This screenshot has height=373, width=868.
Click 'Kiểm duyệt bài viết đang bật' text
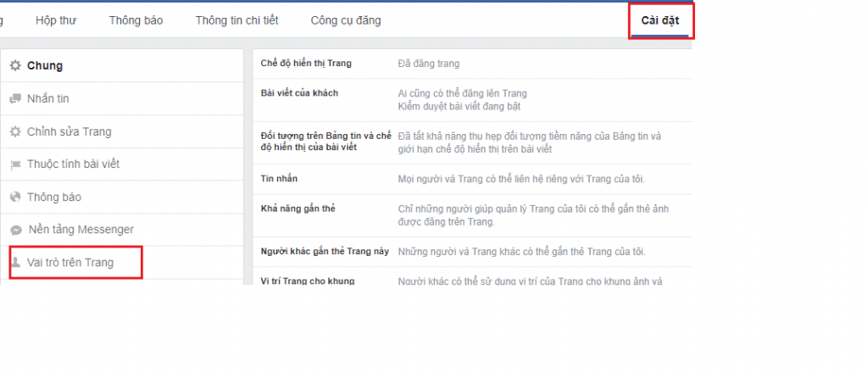459,106
